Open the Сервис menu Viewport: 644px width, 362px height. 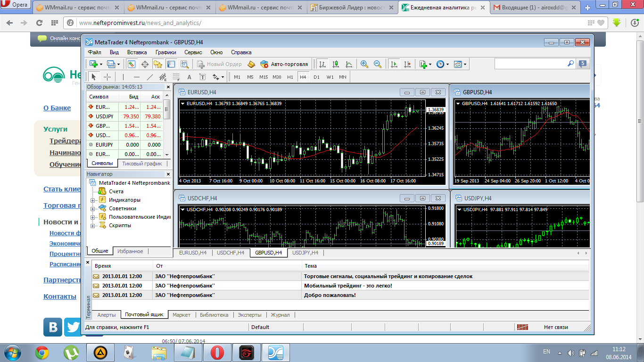pyautogui.click(x=193, y=52)
